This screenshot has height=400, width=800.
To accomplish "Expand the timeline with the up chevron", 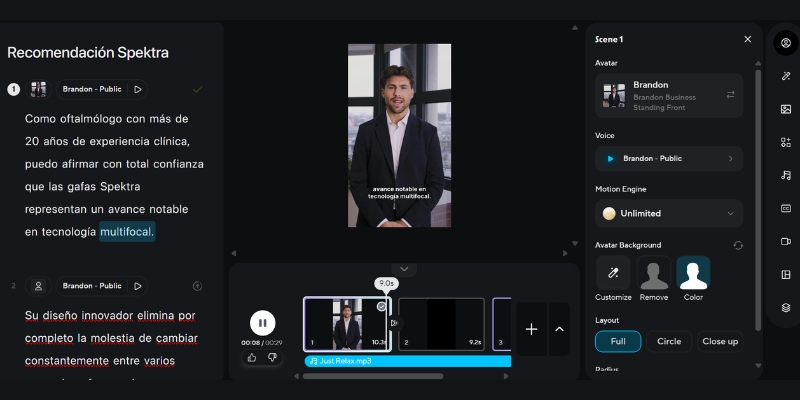I will coord(559,329).
